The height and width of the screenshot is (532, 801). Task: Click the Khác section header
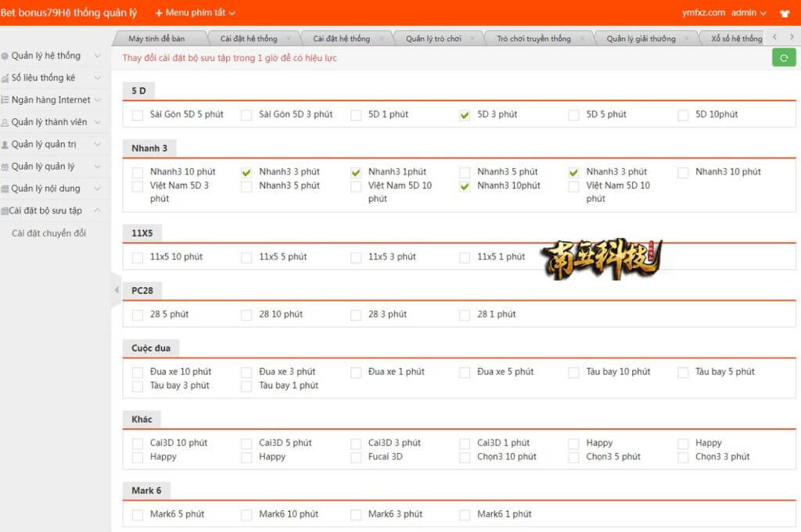(142, 419)
